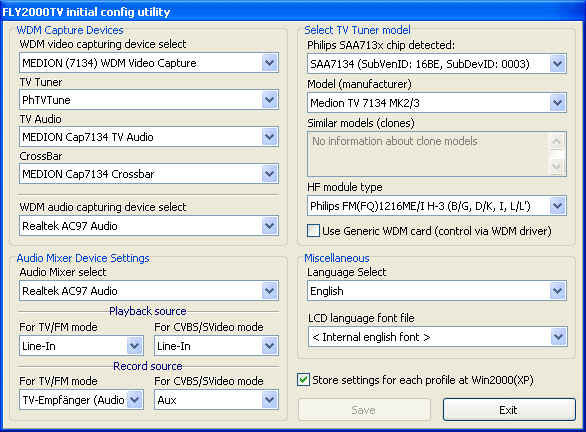
Task: Uncheck Store settings for each profile
Action: tap(303, 380)
